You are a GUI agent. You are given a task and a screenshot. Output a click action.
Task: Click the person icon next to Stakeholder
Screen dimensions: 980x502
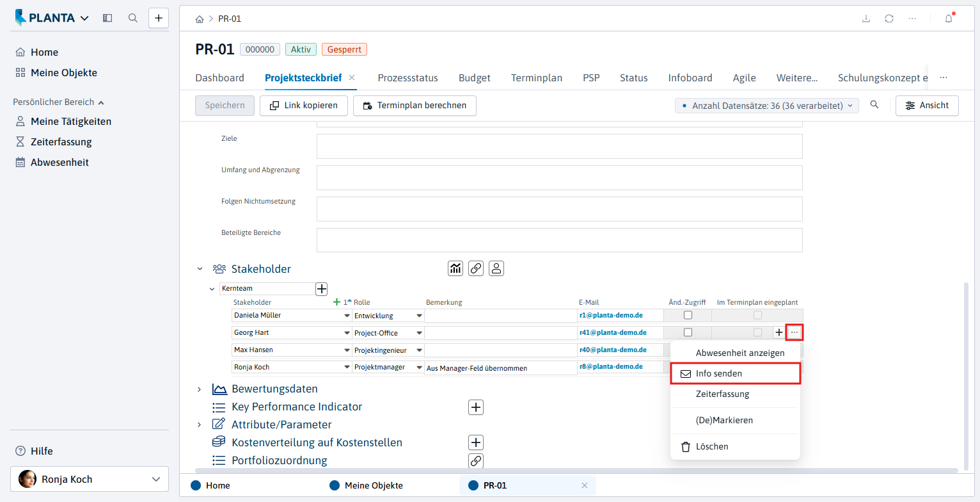tap(496, 268)
